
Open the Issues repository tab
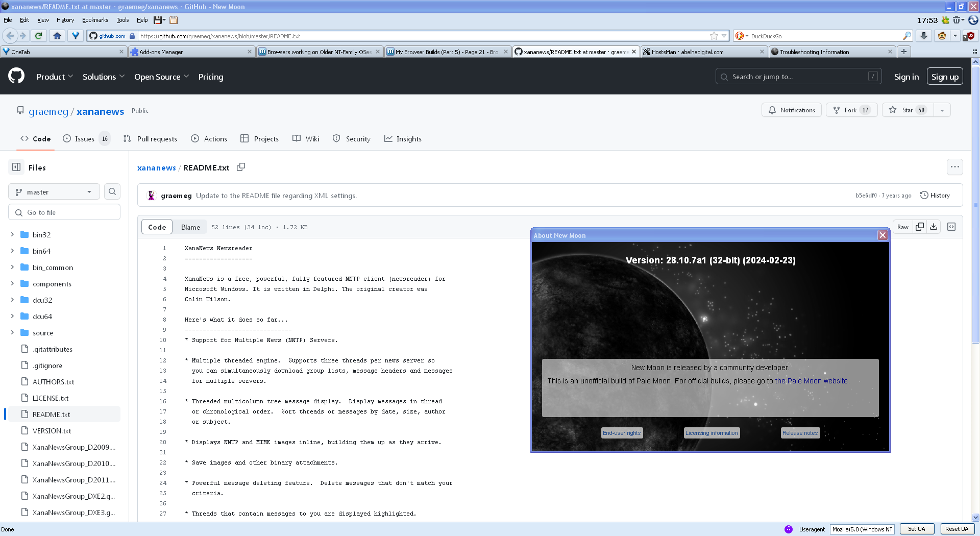86,138
